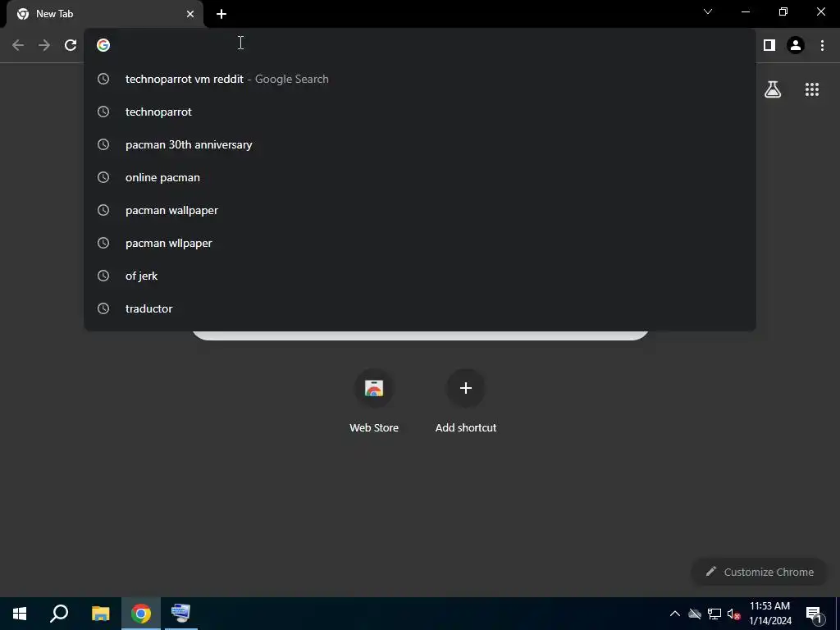Close the New Tab tab
The width and height of the screenshot is (840, 630).
[x=190, y=14]
